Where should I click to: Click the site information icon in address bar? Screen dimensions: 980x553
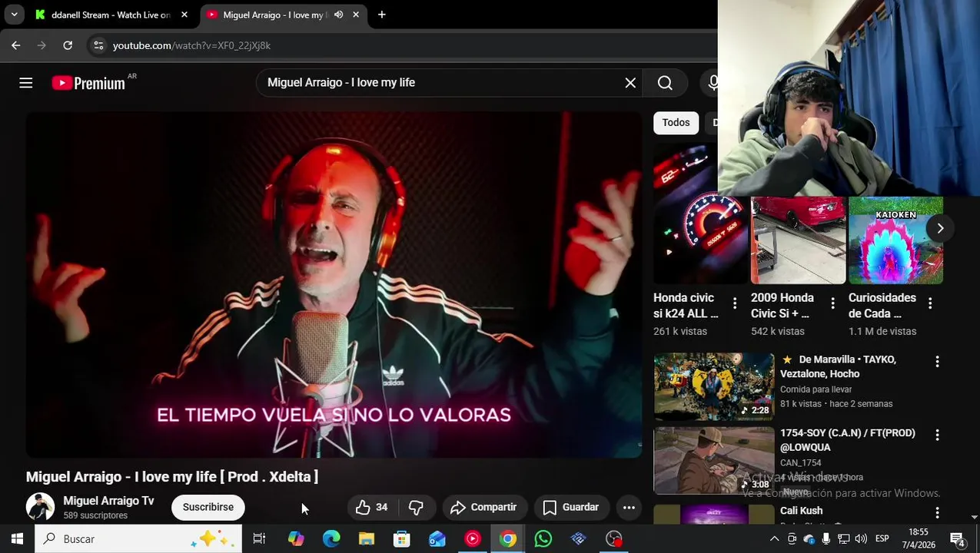click(98, 45)
